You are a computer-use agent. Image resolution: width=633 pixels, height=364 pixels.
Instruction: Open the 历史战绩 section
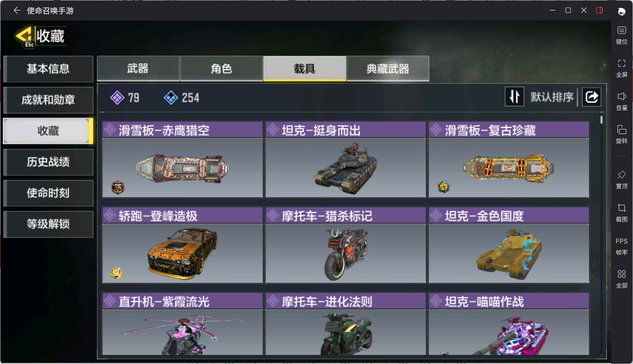pyautogui.click(x=48, y=162)
